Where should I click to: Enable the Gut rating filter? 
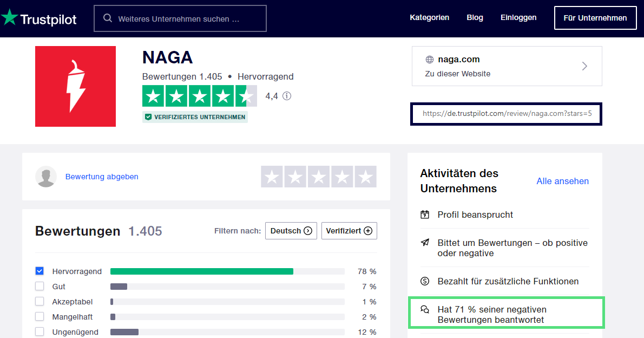coord(40,286)
